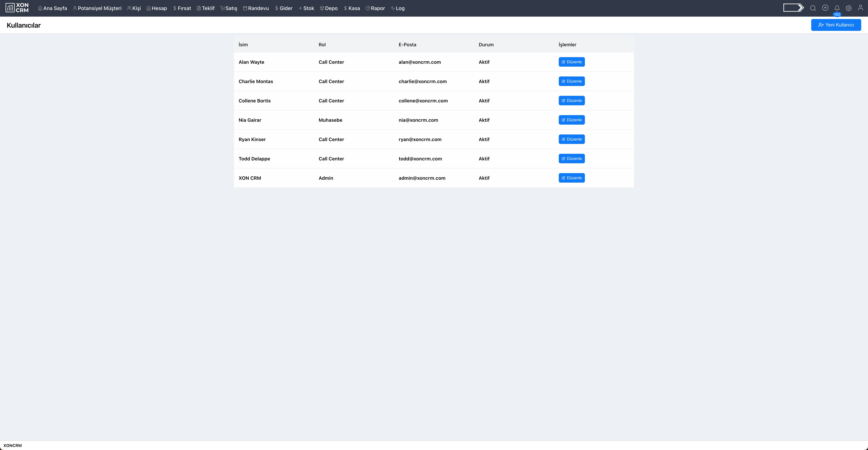This screenshot has height=450, width=868.
Task: Open the Satış menu
Action: point(229,8)
